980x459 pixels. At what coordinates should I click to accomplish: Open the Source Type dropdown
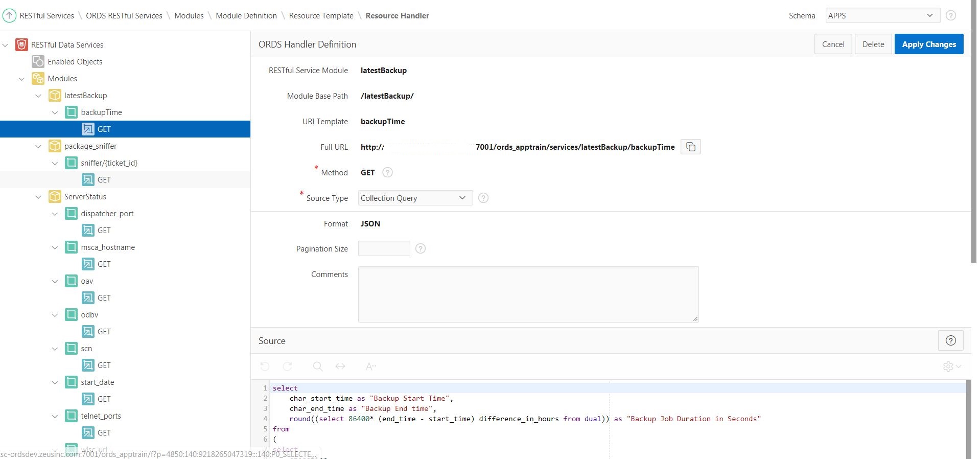click(x=415, y=198)
